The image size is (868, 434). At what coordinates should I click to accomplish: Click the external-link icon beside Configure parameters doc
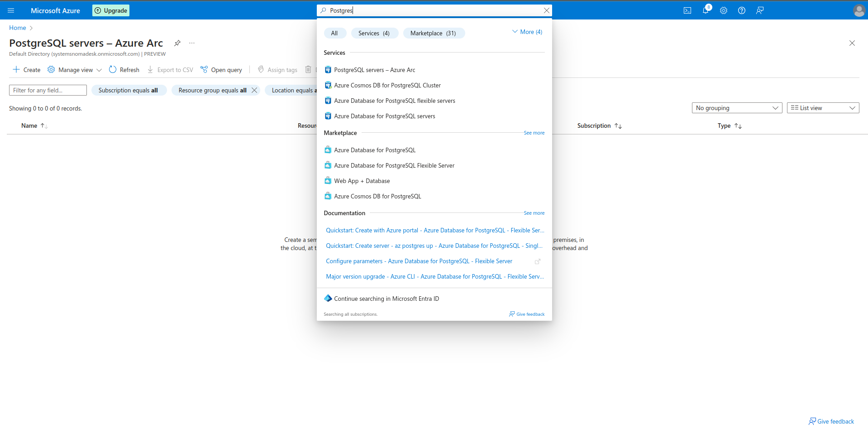tap(538, 261)
